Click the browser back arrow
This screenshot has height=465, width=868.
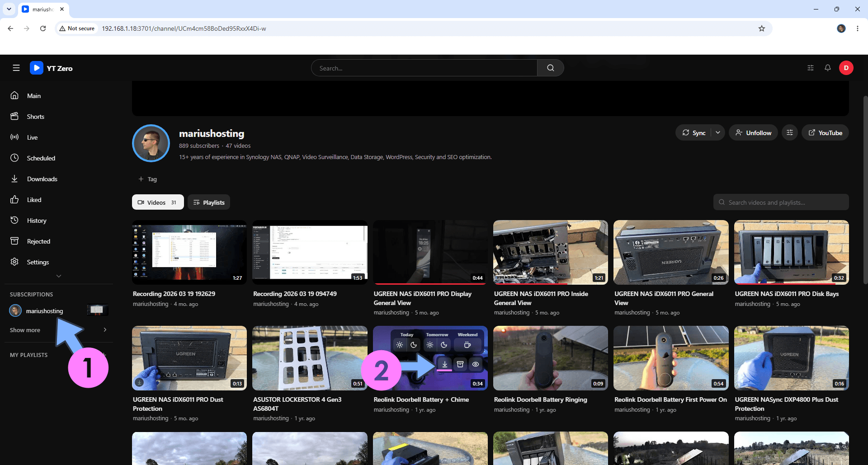click(x=10, y=28)
